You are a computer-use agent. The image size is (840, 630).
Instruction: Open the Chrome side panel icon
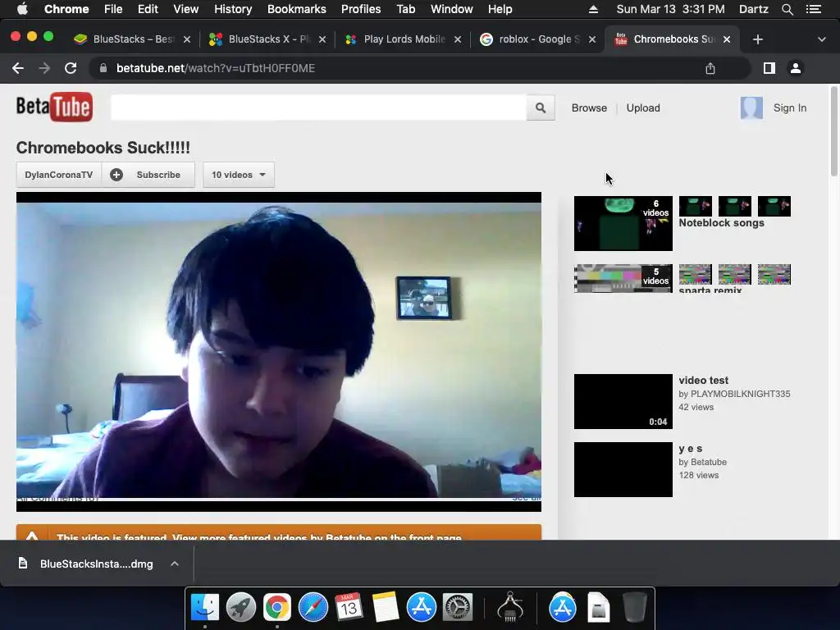pos(769,68)
